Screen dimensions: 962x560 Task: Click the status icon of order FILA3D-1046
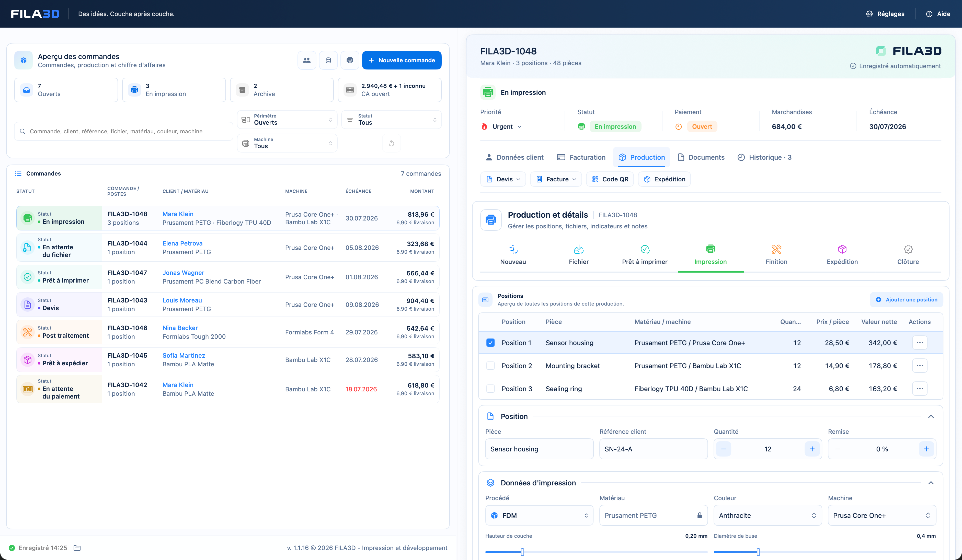pos(28,332)
